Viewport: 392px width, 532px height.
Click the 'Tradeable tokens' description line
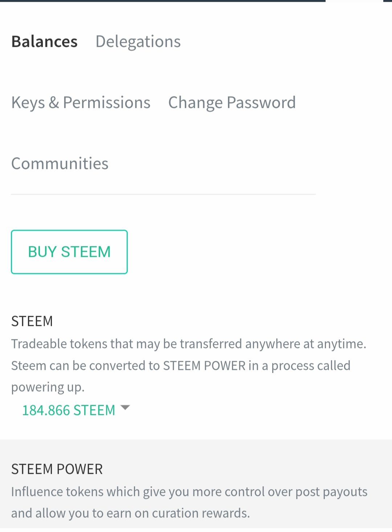(x=189, y=344)
